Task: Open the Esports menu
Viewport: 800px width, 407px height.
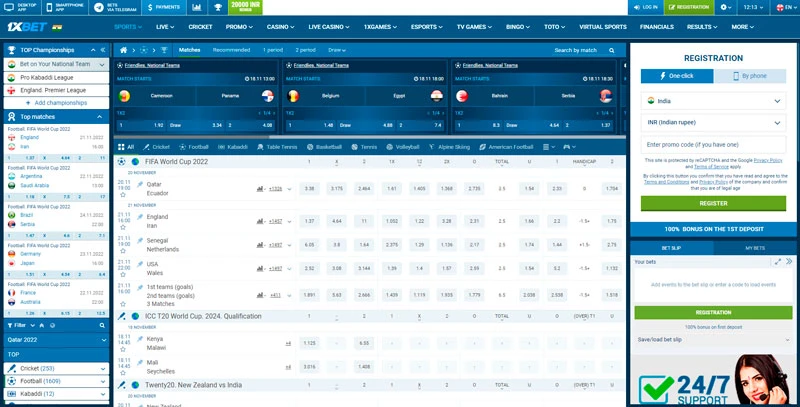Action: [x=427, y=27]
